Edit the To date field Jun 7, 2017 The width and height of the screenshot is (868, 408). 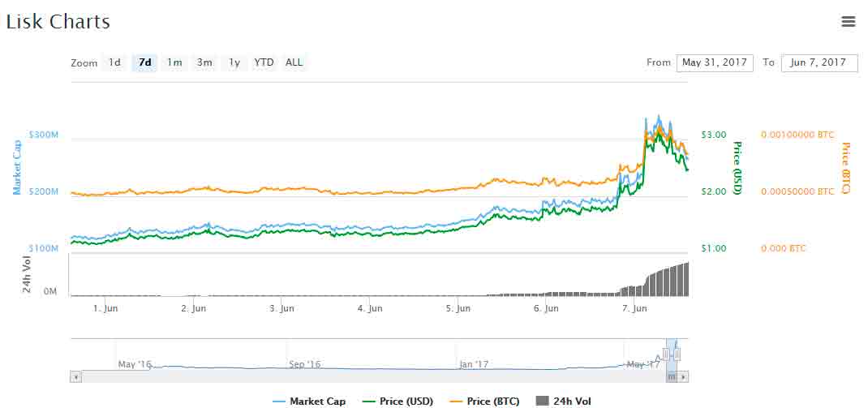coord(819,62)
